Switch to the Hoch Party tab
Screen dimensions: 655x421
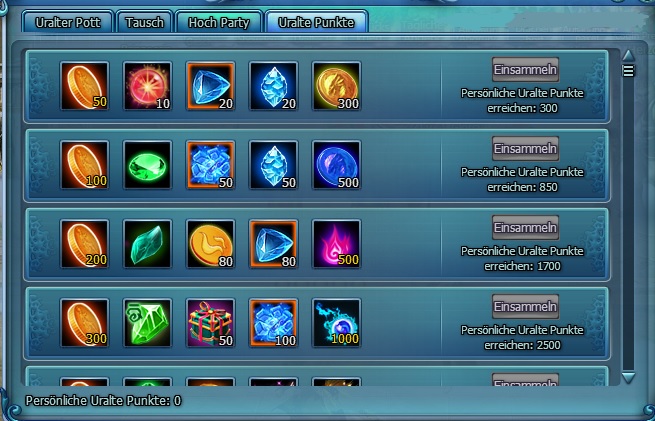pos(219,22)
